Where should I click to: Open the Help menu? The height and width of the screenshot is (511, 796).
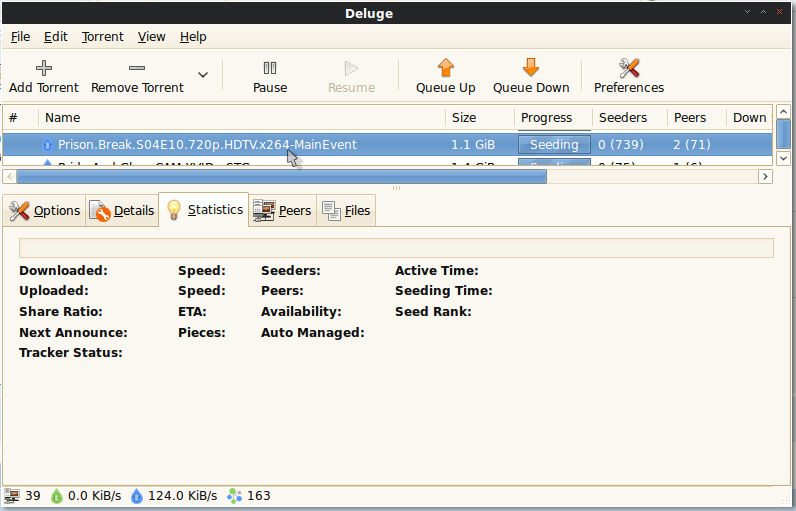[x=193, y=37]
